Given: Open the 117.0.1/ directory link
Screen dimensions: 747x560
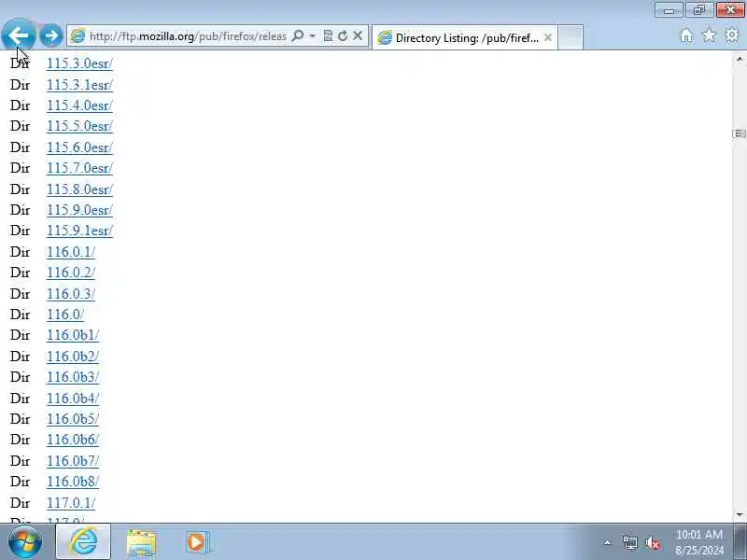Looking at the screenshot, I should (x=71, y=503).
